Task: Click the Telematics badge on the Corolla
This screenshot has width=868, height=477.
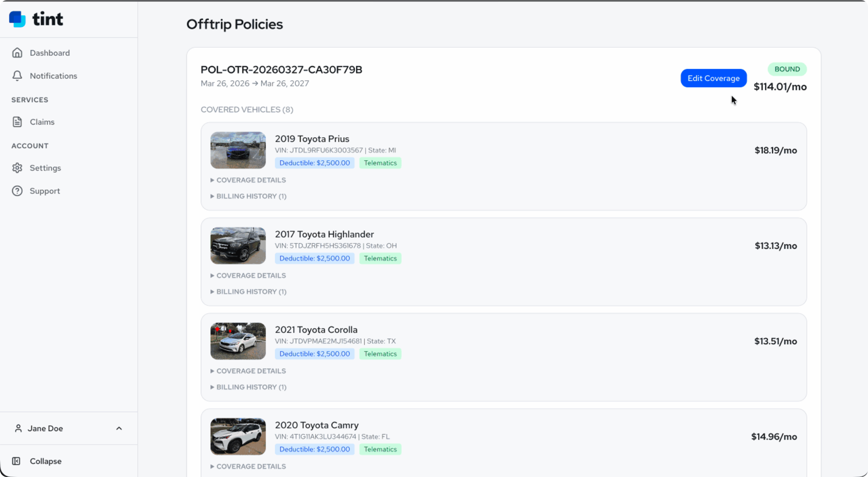Action: pyautogui.click(x=380, y=354)
